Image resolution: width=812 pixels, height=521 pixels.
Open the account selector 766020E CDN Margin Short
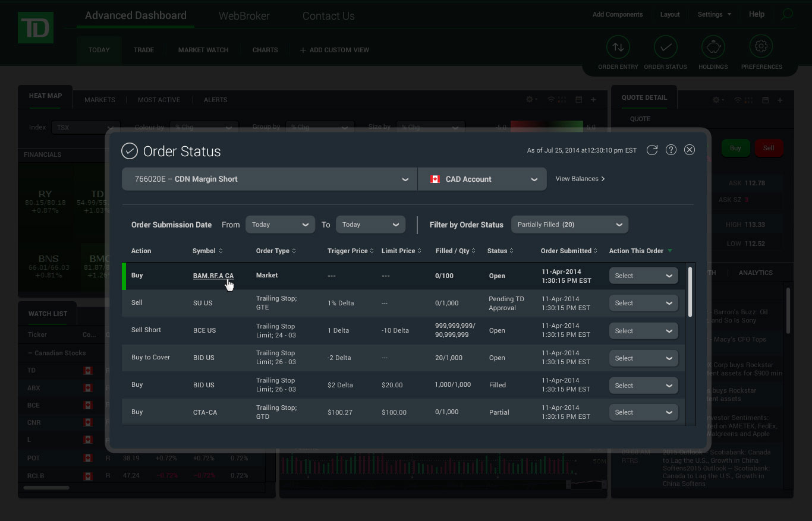coord(269,179)
